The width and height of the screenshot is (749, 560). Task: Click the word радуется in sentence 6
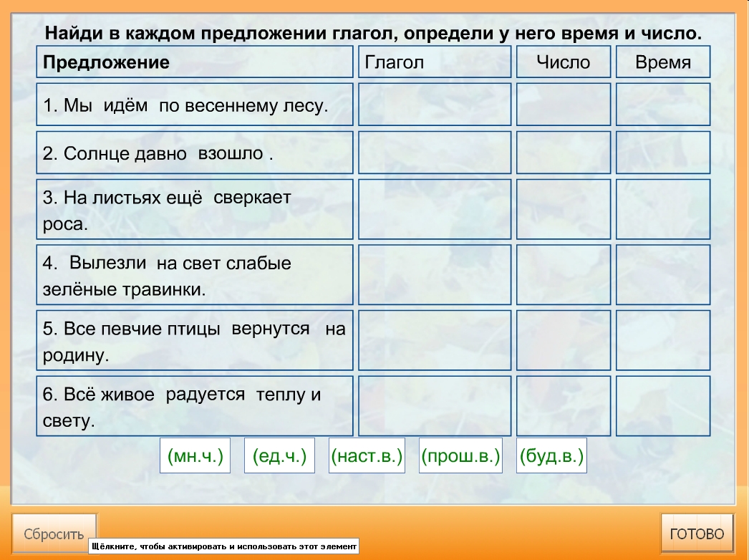tap(206, 394)
